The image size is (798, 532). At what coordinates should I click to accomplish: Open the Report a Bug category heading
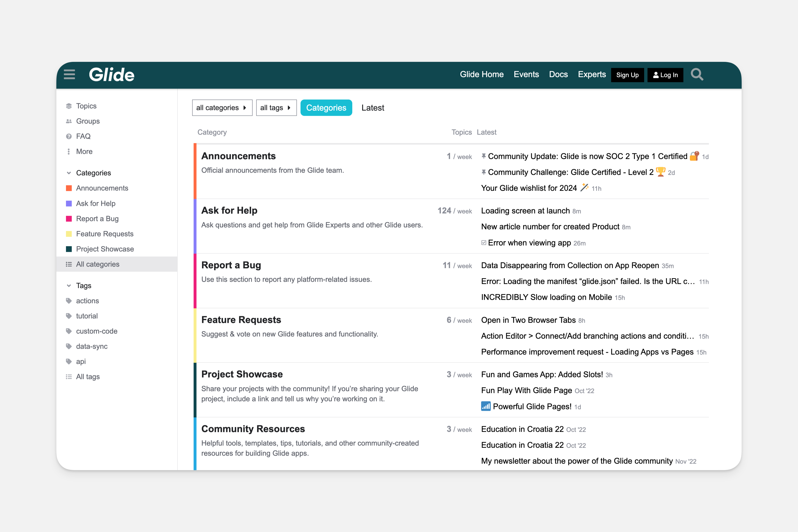click(x=231, y=265)
